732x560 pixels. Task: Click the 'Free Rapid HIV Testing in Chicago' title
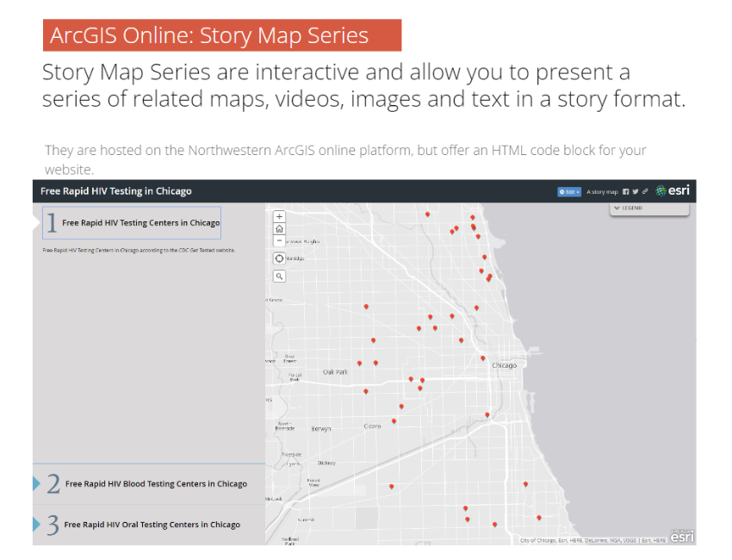point(115,191)
